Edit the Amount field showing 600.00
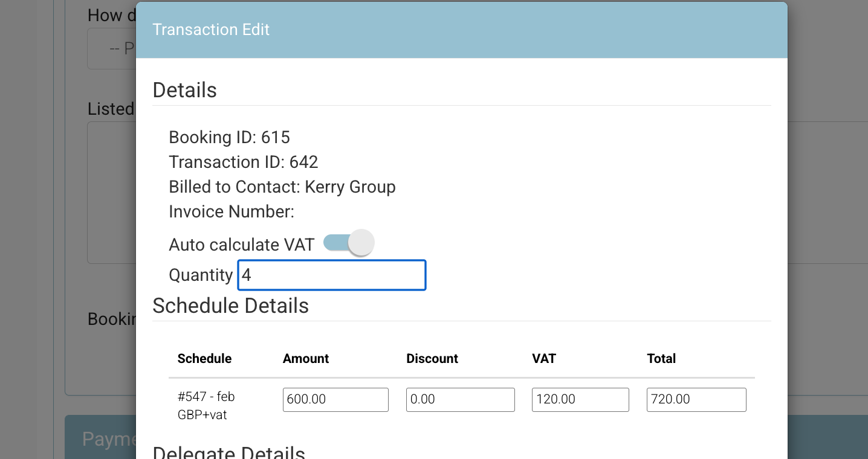The height and width of the screenshot is (459, 868). 335,400
